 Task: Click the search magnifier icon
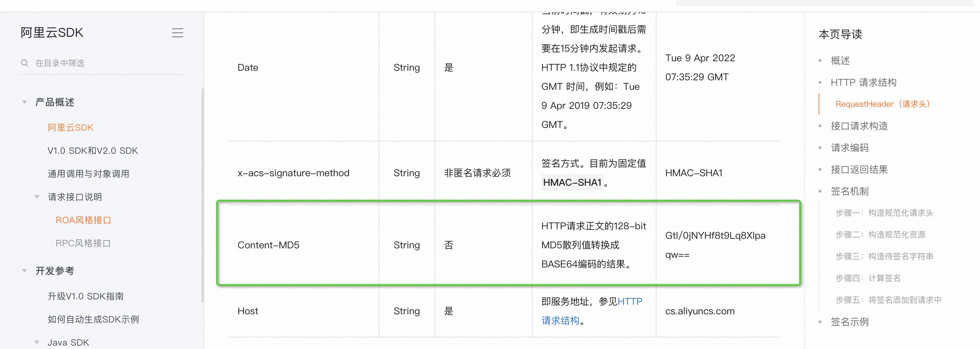coord(25,63)
